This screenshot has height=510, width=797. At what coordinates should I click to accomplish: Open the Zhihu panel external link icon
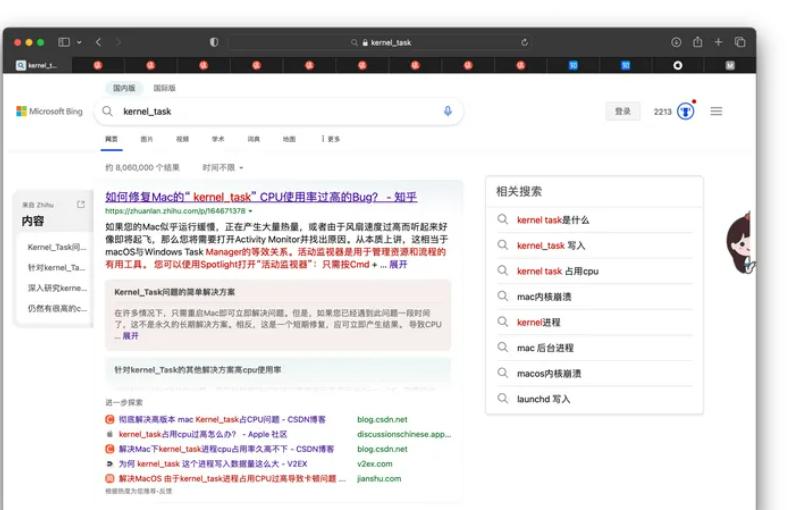[81, 204]
